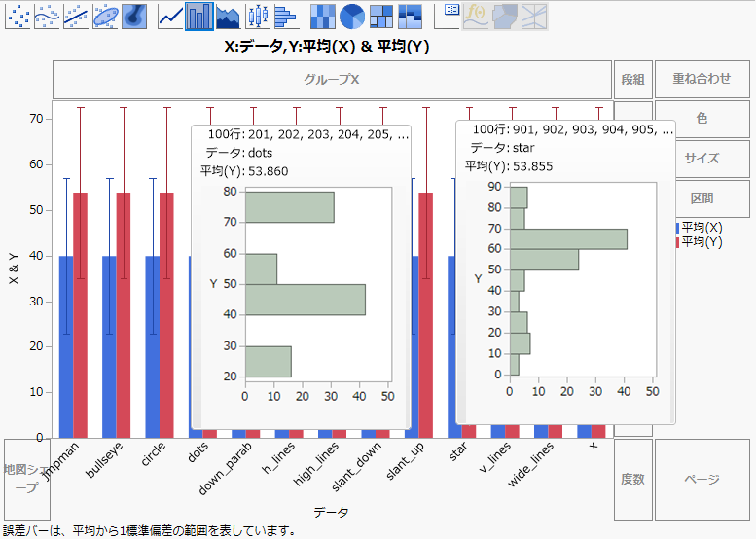The height and width of the screenshot is (539, 756).
Task: Select the Map Shapes element icon
Action: (505, 16)
